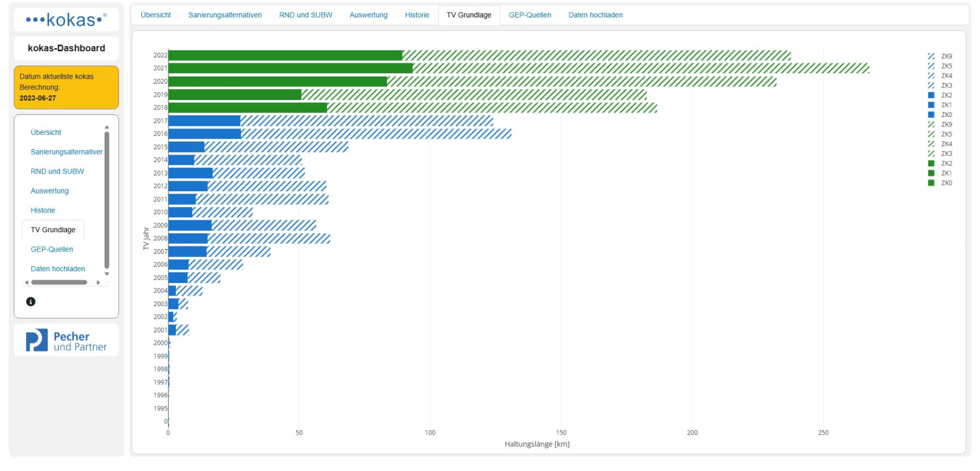Toggle the green solid ZK0 legend entry
Image resolution: width=980 pixels, height=471 pixels.
940,183
